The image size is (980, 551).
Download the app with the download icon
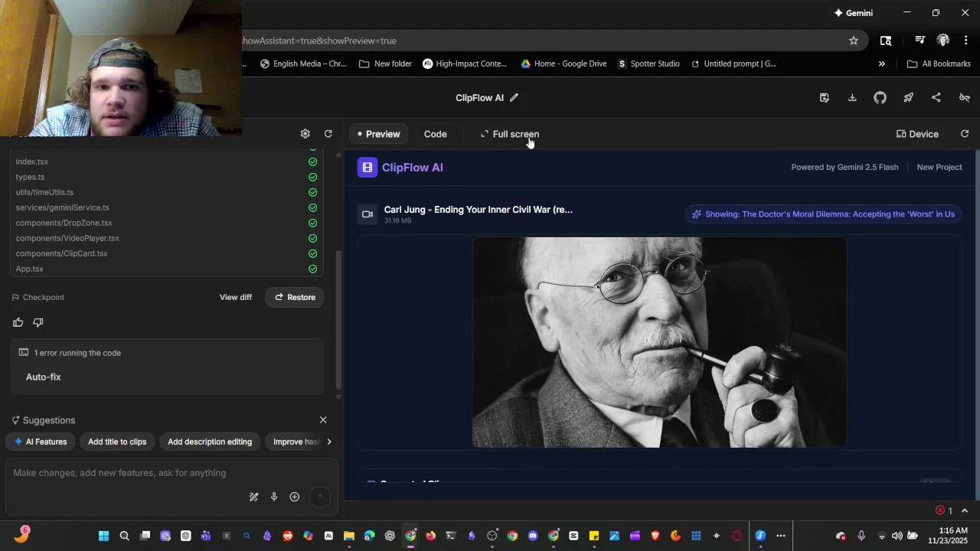click(x=852, y=97)
